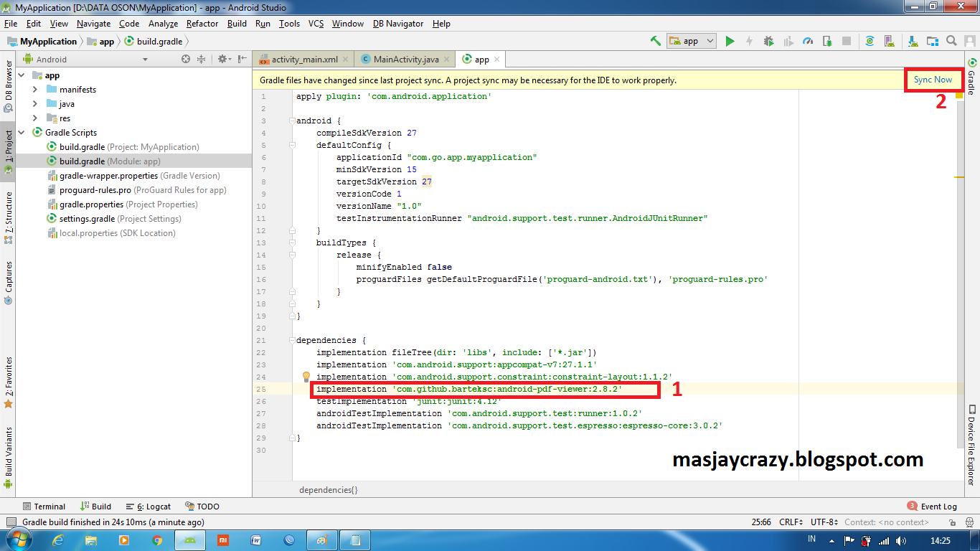Open the AVD Manager
This screenshot has height=551, width=980.
pos(890,41)
